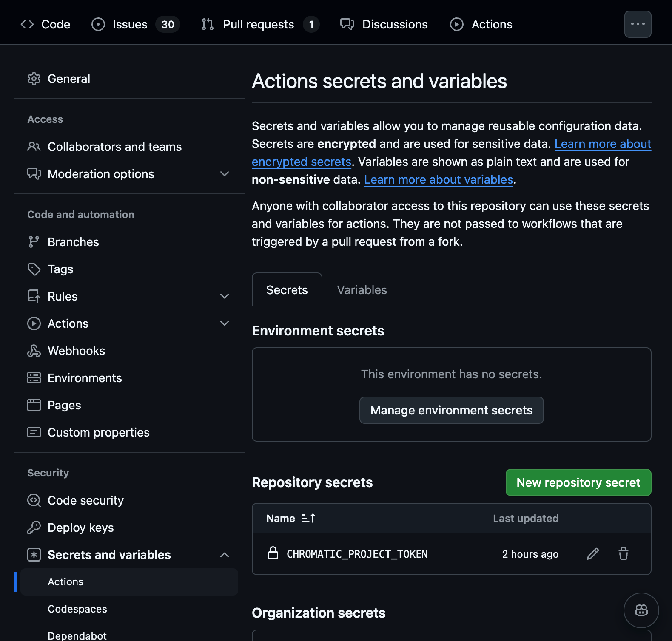
Task: Click the Deploy keys key icon
Action: pos(34,528)
